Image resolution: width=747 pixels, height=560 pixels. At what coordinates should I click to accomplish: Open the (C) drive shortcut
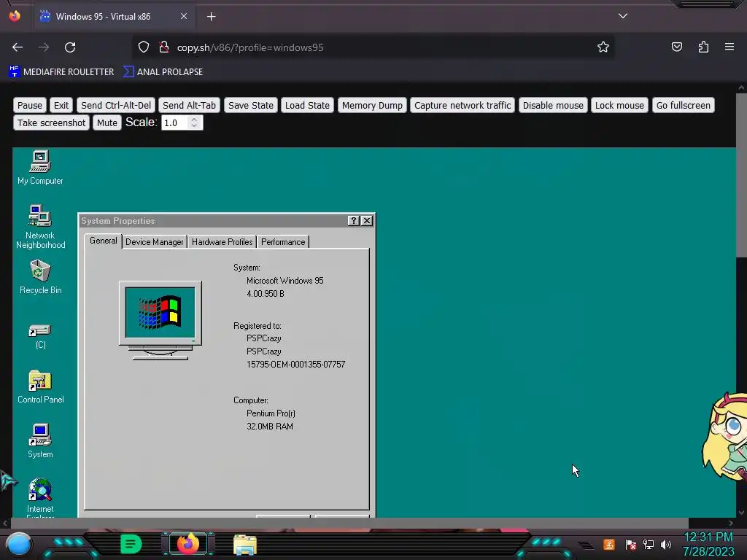pyautogui.click(x=40, y=336)
